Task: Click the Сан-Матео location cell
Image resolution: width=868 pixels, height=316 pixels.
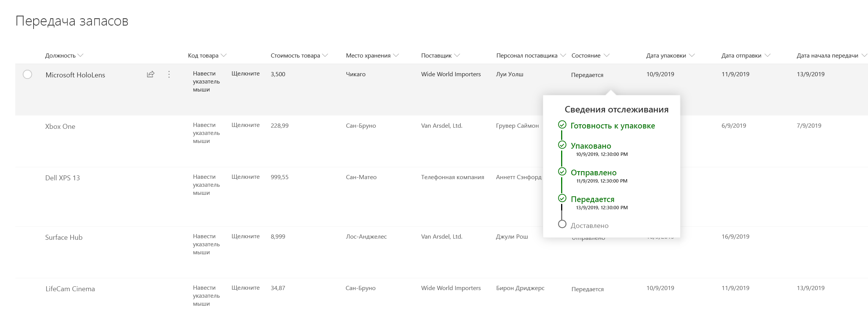Action: [361, 177]
